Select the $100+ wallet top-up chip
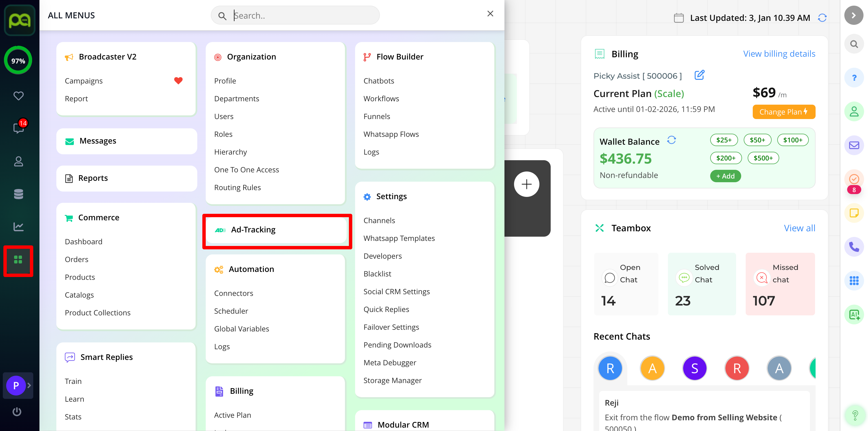The height and width of the screenshot is (431, 868). (792, 140)
